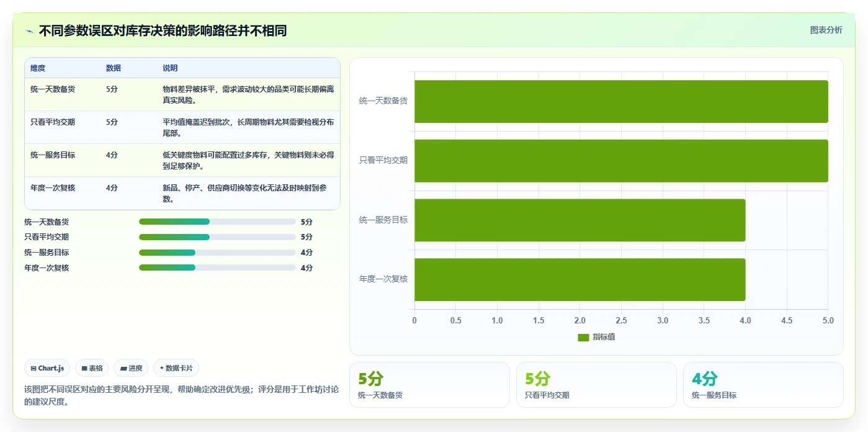Select table cell 年度一次复核
The height and width of the screenshot is (432, 868).
pos(53,187)
